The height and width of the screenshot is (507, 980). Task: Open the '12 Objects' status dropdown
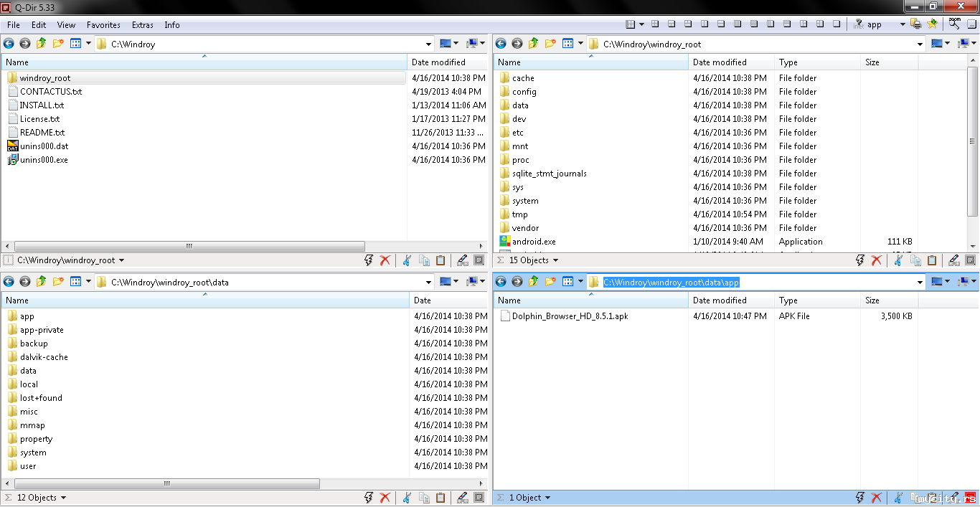coord(63,498)
